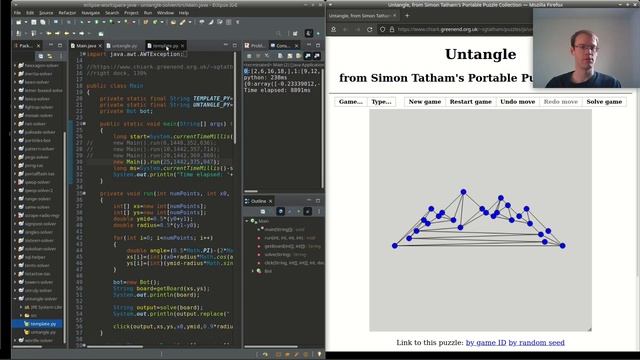The width and height of the screenshot is (640, 360).
Task: Close the template.py editor tab
Action: click(x=182, y=46)
